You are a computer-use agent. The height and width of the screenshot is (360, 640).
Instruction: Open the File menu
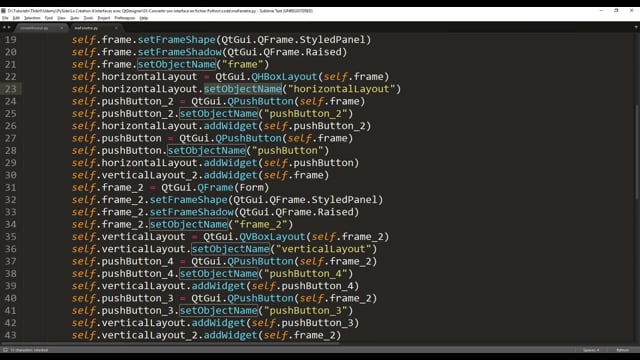click(x=5, y=18)
